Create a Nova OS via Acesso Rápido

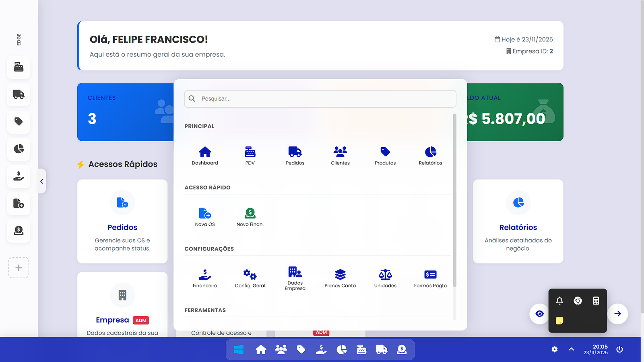205,216
